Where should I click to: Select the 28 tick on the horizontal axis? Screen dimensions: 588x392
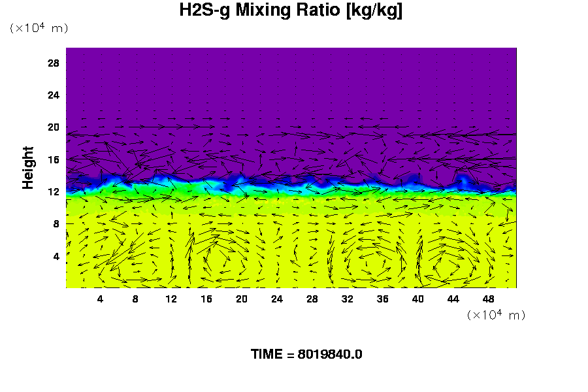[x=312, y=299]
